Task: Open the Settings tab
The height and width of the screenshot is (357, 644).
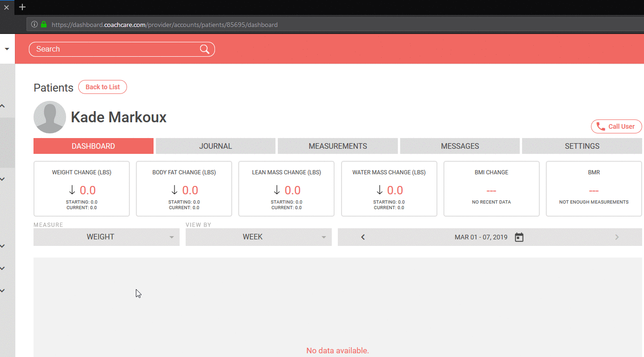Action: pyautogui.click(x=582, y=146)
